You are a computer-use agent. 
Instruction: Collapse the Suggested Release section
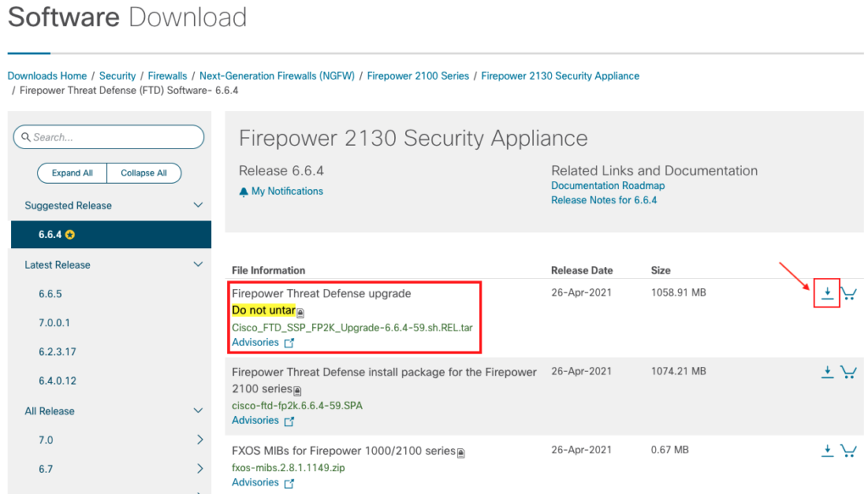point(198,205)
